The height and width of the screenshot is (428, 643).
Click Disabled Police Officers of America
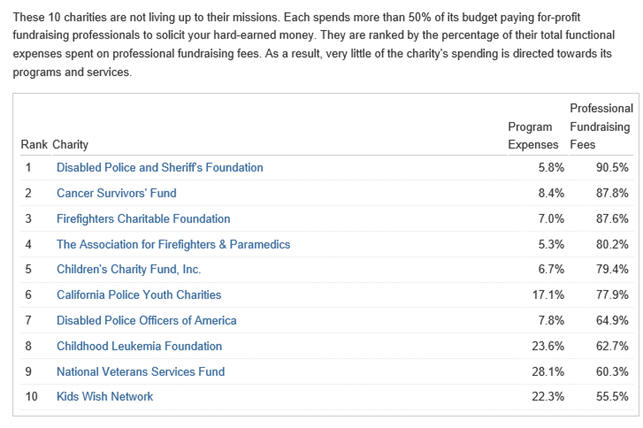tap(146, 321)
